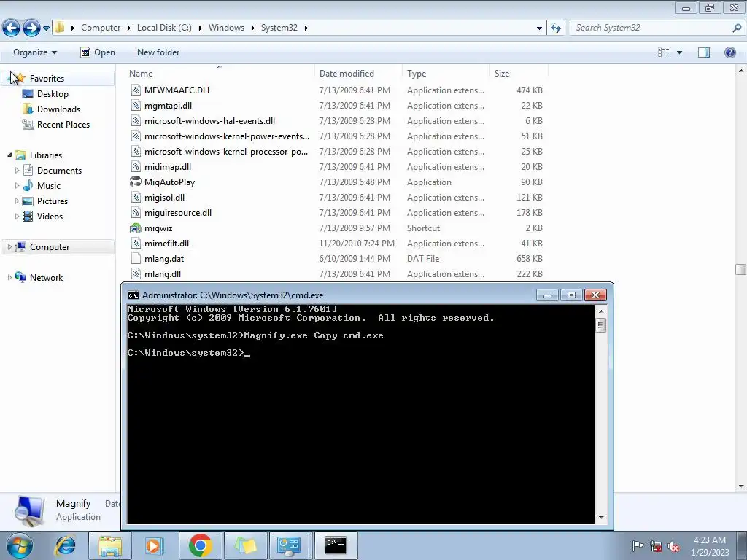Screen dimensions: 747x560
Task: Click the Action Center flag tray icon
Action: pyautogui.click(x=638, y=546)
